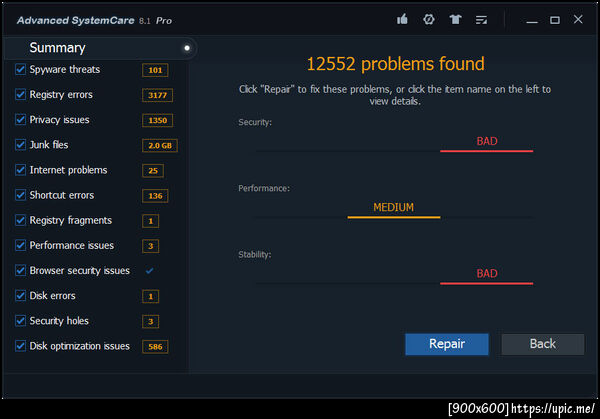The height and width of the screenshot is (419, 600).
Task: Click the Summary indicator dot
Action: click(x=187, y=48)
